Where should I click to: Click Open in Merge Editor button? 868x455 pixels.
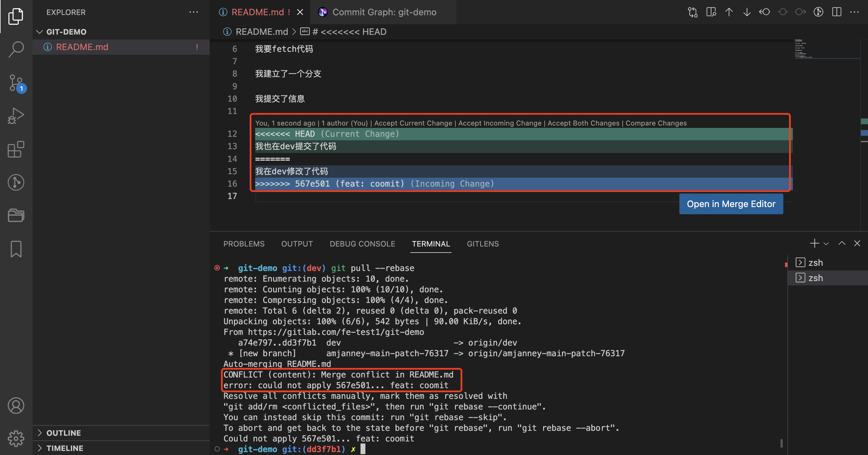coord(731,204)
